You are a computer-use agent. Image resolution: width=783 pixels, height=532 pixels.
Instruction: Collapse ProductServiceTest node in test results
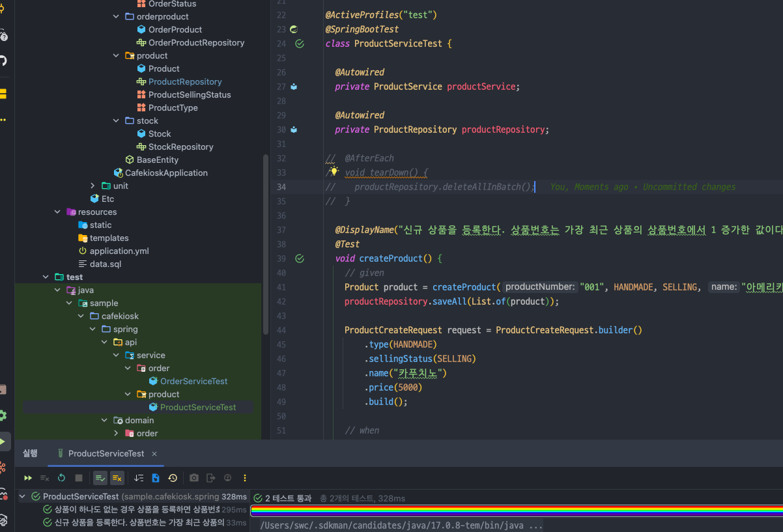pyautogui.click(x=22, y=496)
